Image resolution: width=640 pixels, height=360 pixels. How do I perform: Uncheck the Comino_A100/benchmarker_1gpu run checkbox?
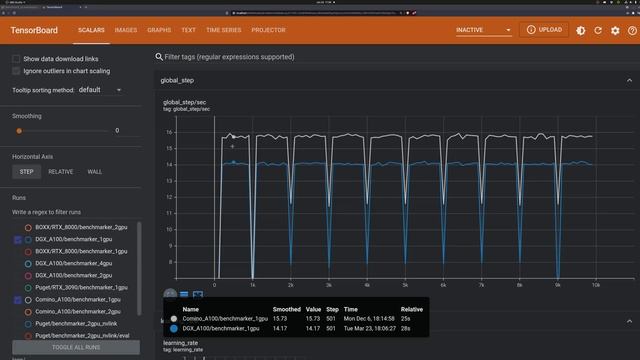click(18, 300)
